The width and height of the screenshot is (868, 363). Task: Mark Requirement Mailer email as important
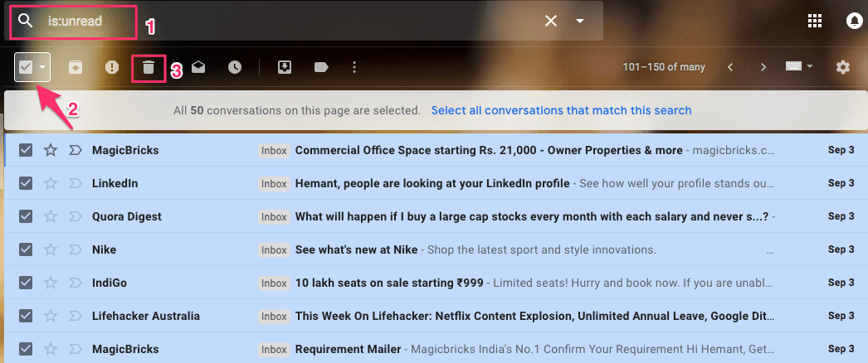[x=76, y=349]
